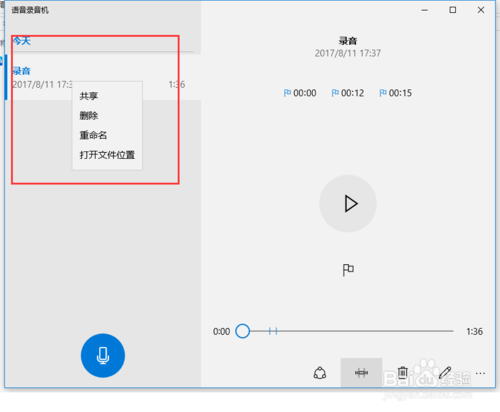
Task: Open the more options ellipsis menu
Action: click(x=480, y=373)
